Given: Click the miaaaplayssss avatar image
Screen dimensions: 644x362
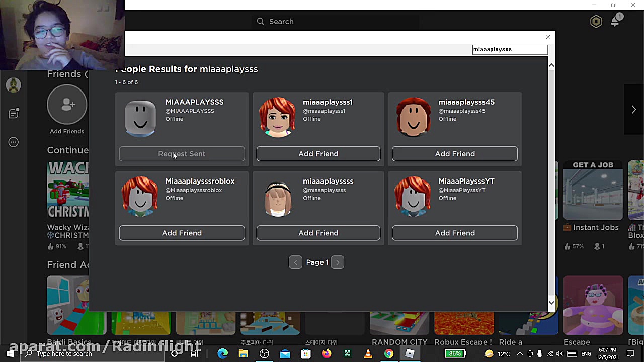Looking at the screenshot, I should (x=277, y=198).
